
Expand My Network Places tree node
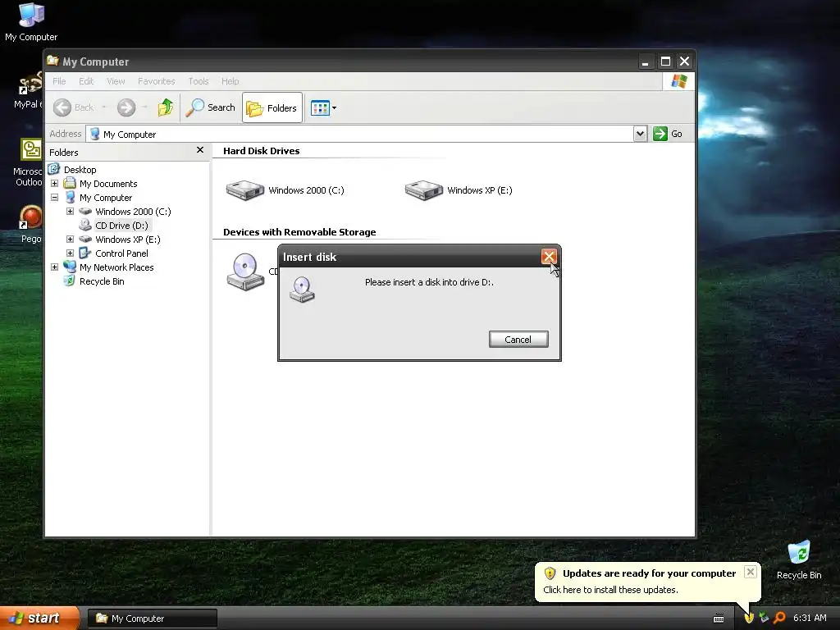pyautogui.click(x=55, y=267)
